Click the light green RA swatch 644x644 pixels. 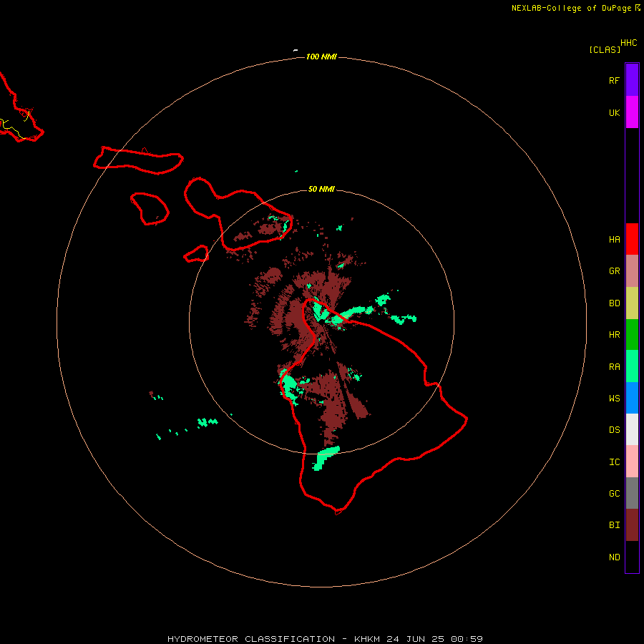click(632, 366)
